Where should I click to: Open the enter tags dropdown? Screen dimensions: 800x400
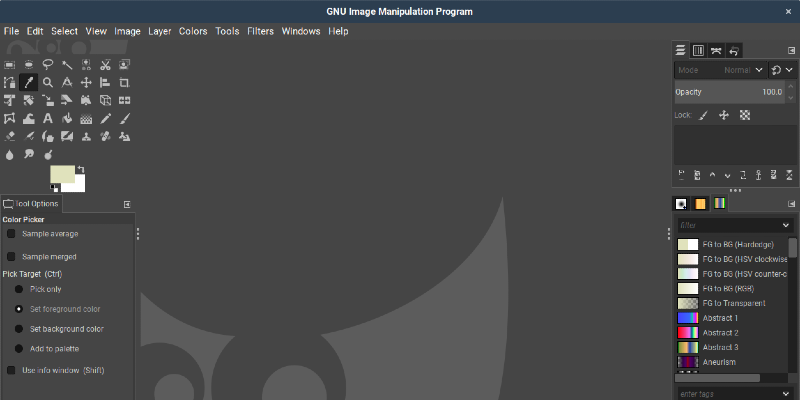pos(786,394)
